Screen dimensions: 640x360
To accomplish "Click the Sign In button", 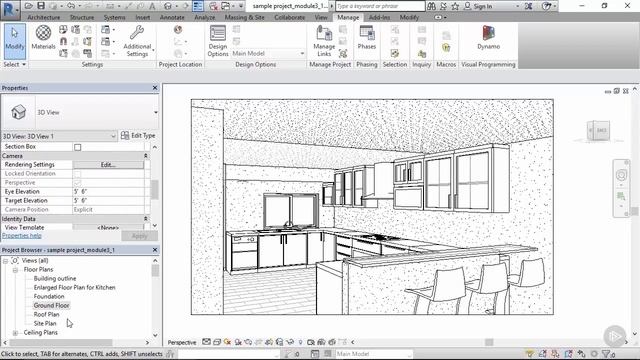I will (478, 6).
